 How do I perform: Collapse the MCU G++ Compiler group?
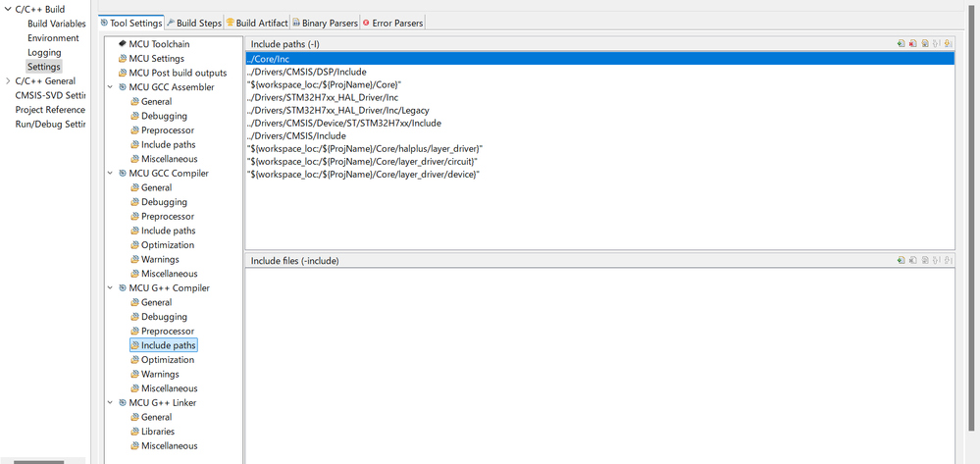[111, 287]
